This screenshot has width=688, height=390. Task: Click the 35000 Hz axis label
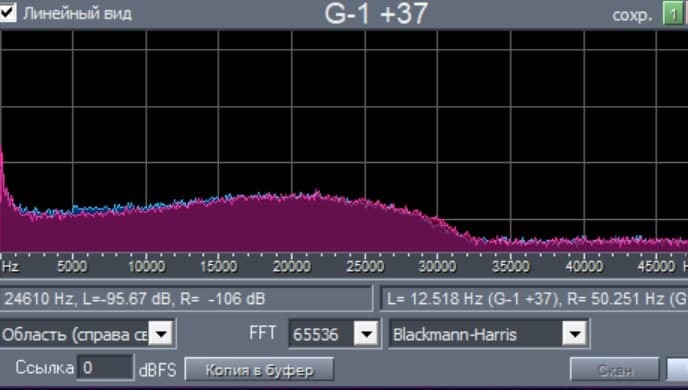(x=511, y=266)
